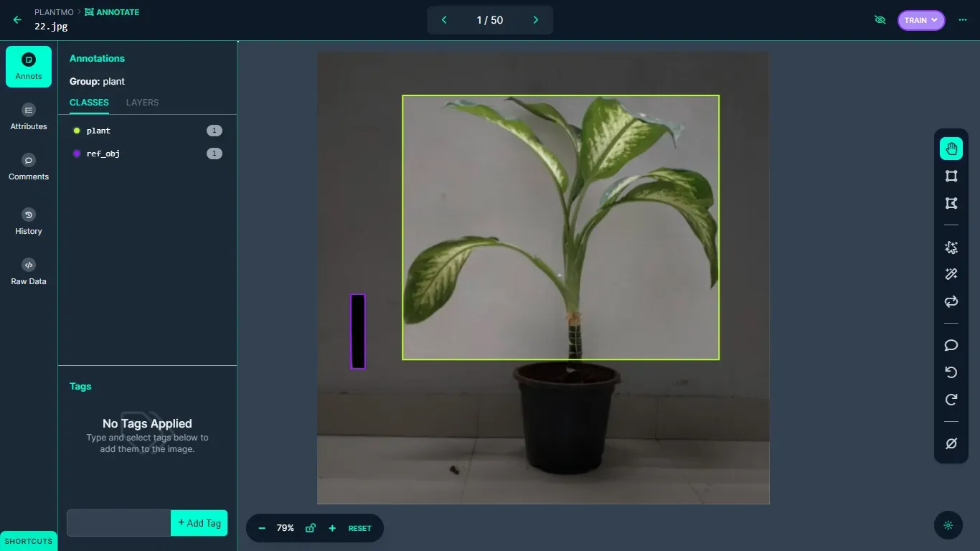Select the polygon annotation tool
This screenshot has width=980, height=551.
(x=951, y=203)
